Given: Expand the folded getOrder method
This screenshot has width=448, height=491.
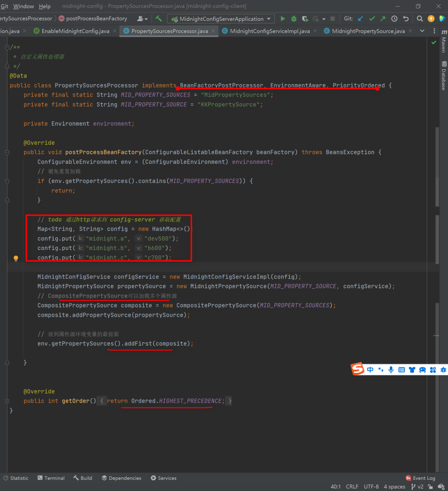Looking at the screenshot, I should [7, 401].
